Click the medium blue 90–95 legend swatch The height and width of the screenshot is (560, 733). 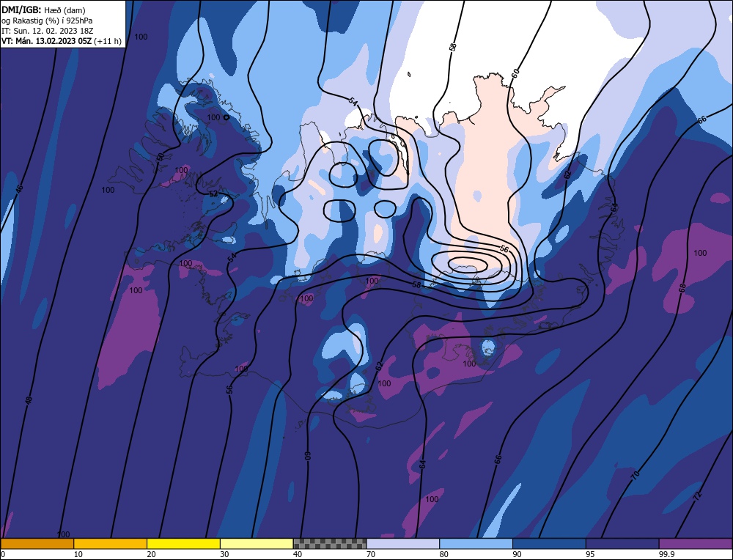[549, 544]
